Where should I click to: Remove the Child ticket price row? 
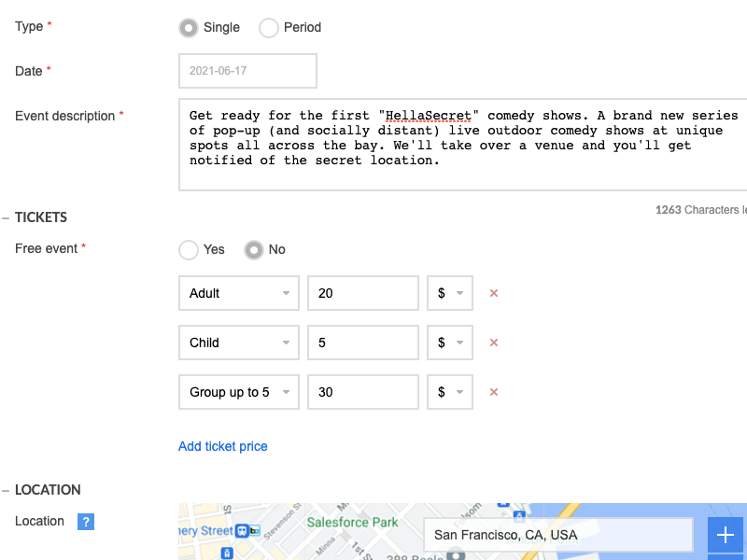pos(494,343)
